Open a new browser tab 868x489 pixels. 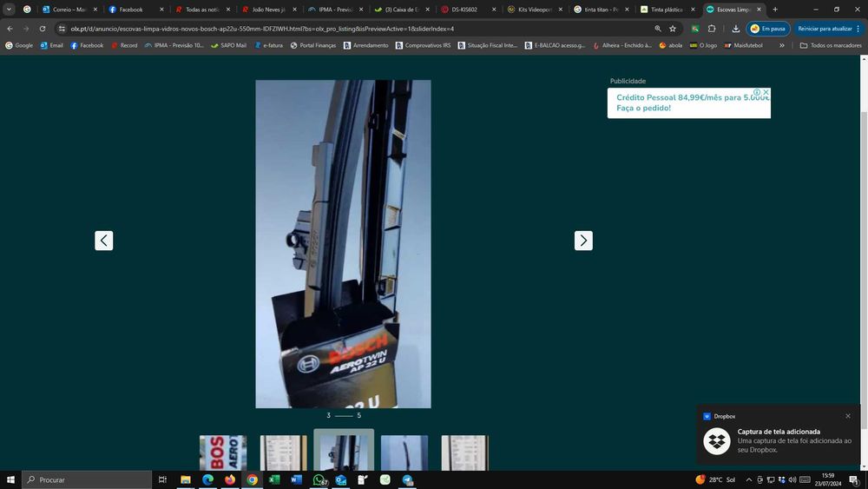click(x=775, y=10)
